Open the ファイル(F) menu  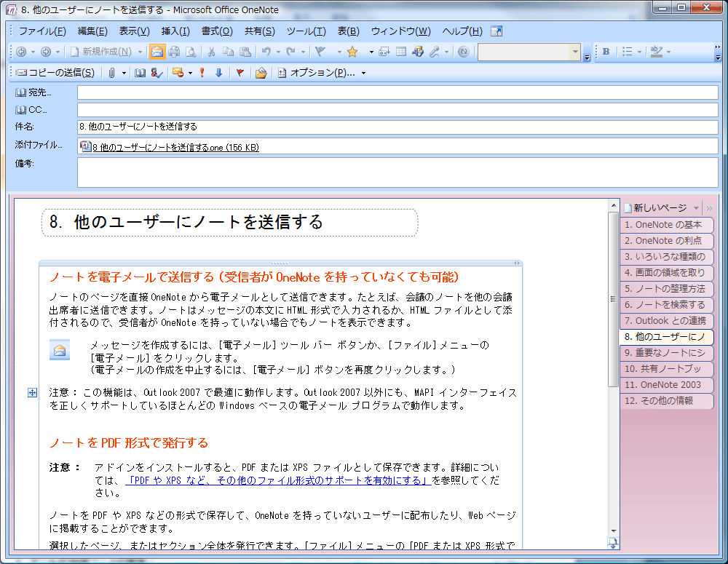(x=42, y=31)
